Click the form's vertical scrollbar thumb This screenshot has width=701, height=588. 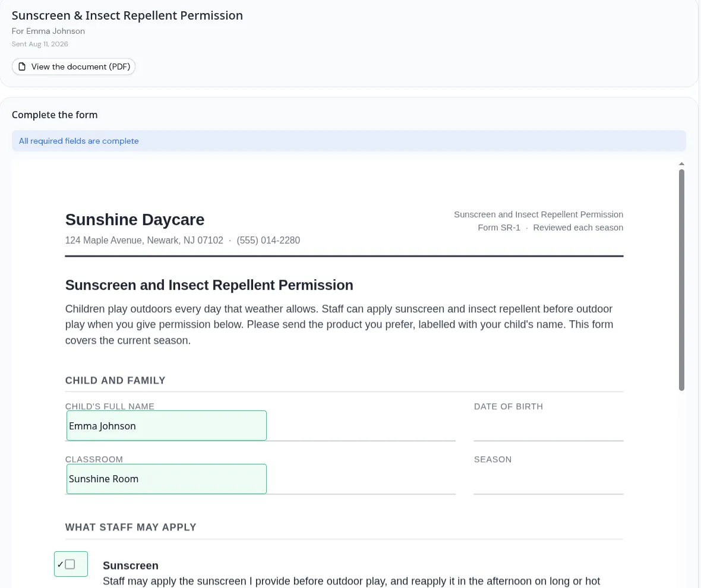pyautogui.click(x=681, y=280)
